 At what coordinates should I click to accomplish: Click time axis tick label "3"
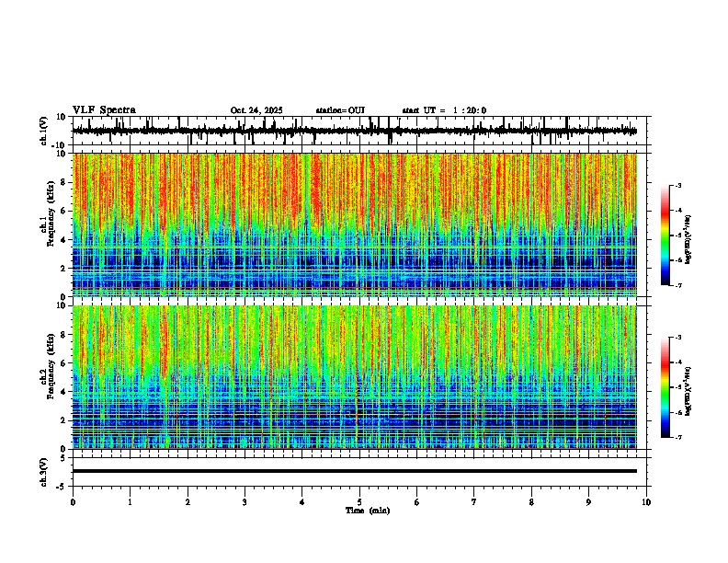pos(245,502)
